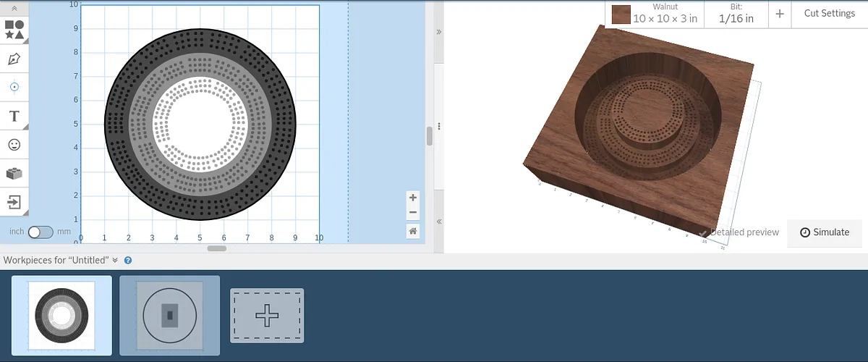Add a new workpiece
The height and width of the screenshot is (362, 868).
coord(267,316)
